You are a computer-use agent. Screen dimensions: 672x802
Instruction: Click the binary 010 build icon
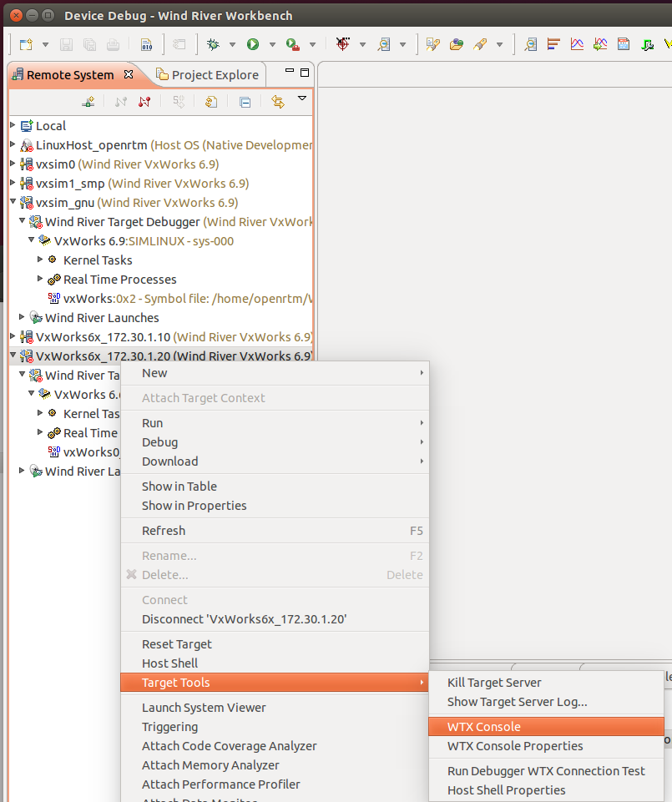146,44
